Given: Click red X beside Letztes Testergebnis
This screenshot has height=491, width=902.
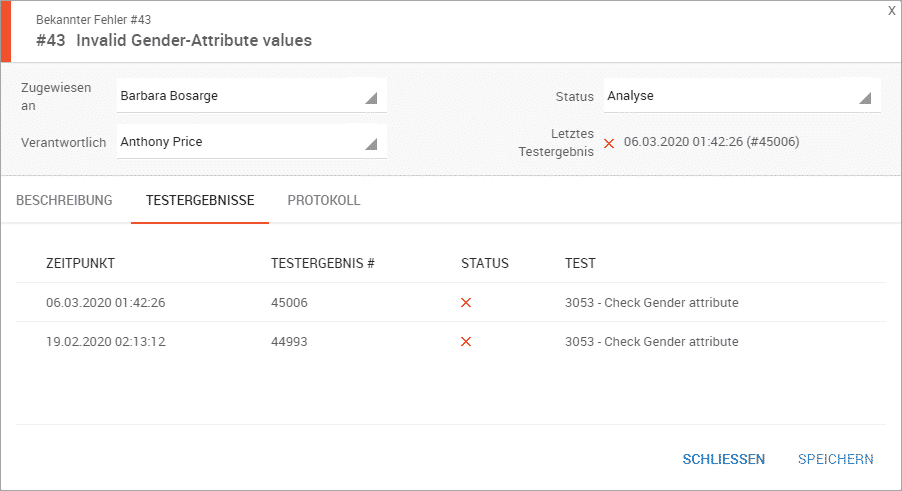Looking at the screenshot, I should pyautogui.click(x=609, y=143).
